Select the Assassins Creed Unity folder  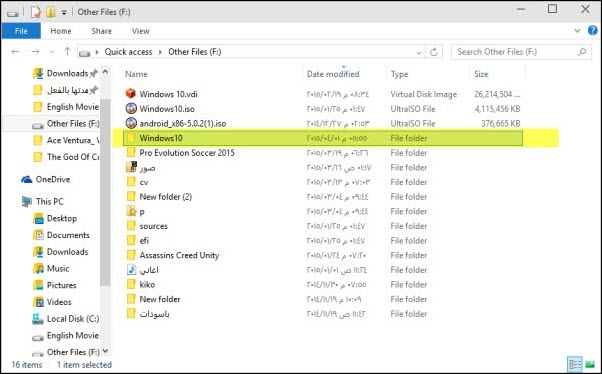tap(179, 255)
